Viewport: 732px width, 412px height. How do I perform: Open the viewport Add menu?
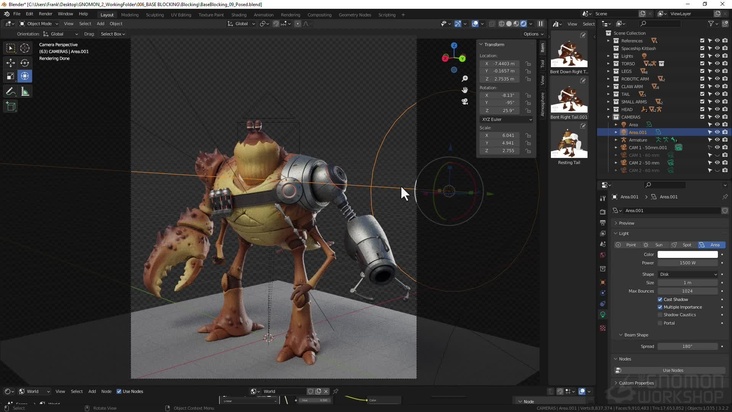(100, 24)
